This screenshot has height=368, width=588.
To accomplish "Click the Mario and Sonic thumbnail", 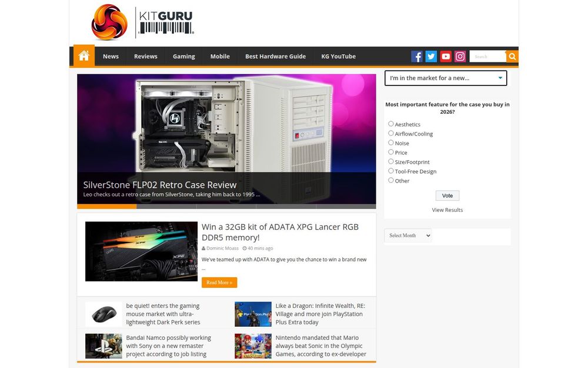I will [x=253, y=346].
